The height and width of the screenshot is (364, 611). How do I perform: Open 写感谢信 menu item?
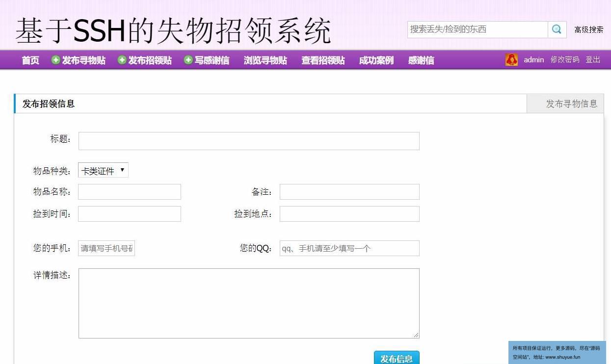tap(212, 60)
